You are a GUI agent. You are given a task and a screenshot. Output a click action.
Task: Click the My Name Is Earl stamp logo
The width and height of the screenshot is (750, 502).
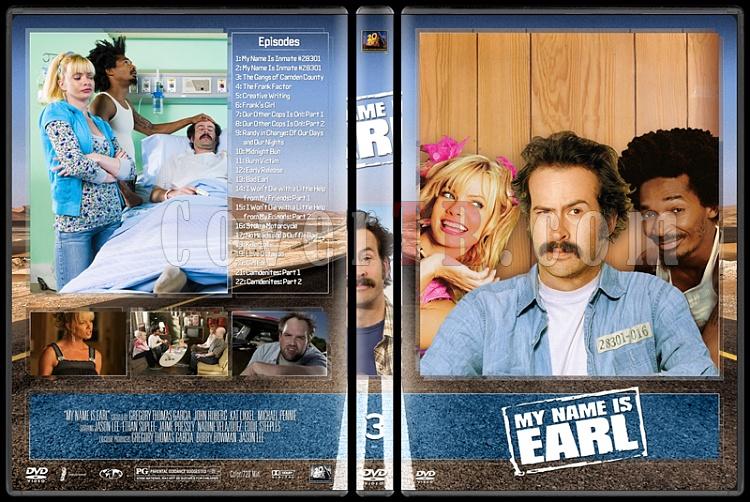(x=574, y=431)
